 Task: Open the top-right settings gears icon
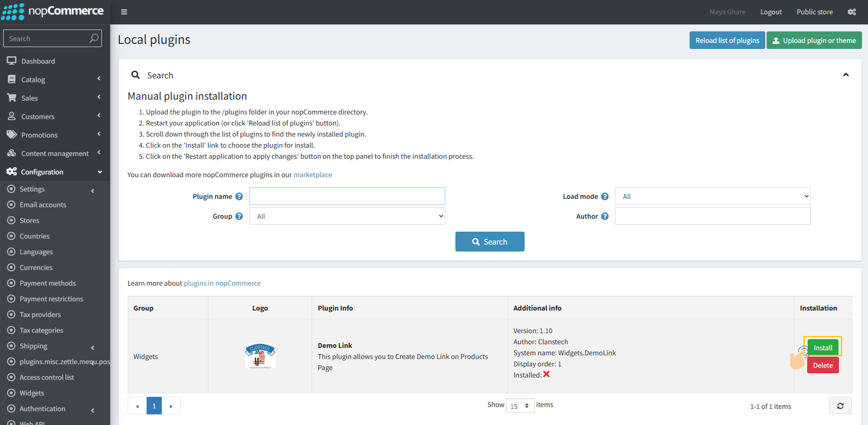(851, 12)
